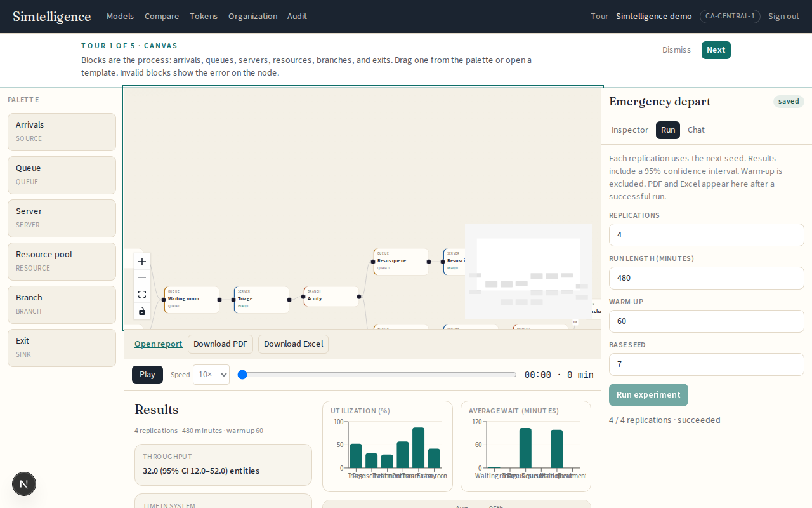The width and height of the screenshot is (812, 508).
Task: Zoom in on the canvas
Action: click(x=142, y=262)
